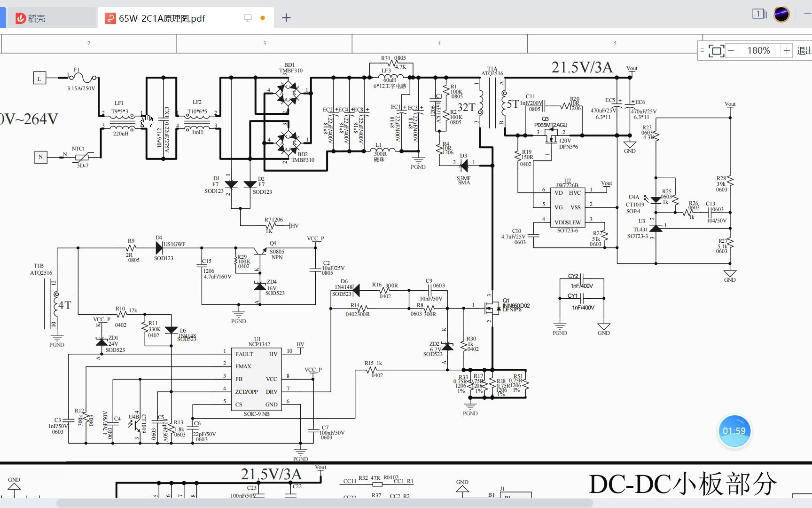The width and height of the screenshot is (812, 508).
Task: Click the horizontal scrollbar at the bottom
Action: 324,503
